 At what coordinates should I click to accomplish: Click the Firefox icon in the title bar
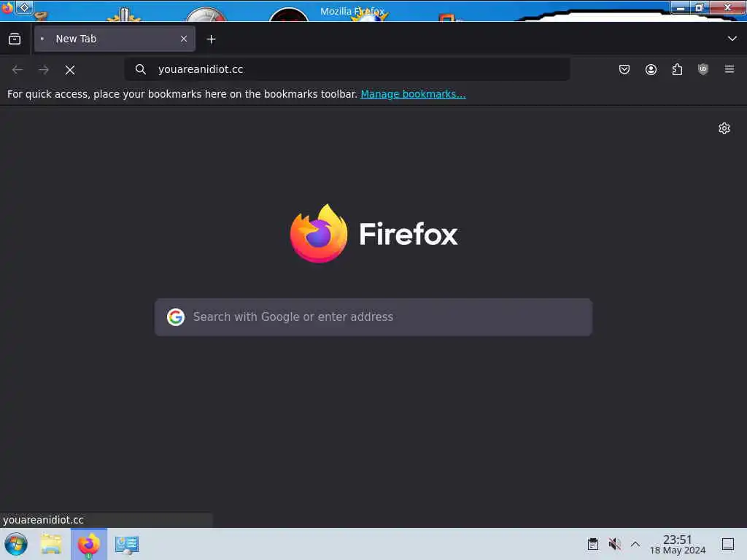[x=7, y=8]
